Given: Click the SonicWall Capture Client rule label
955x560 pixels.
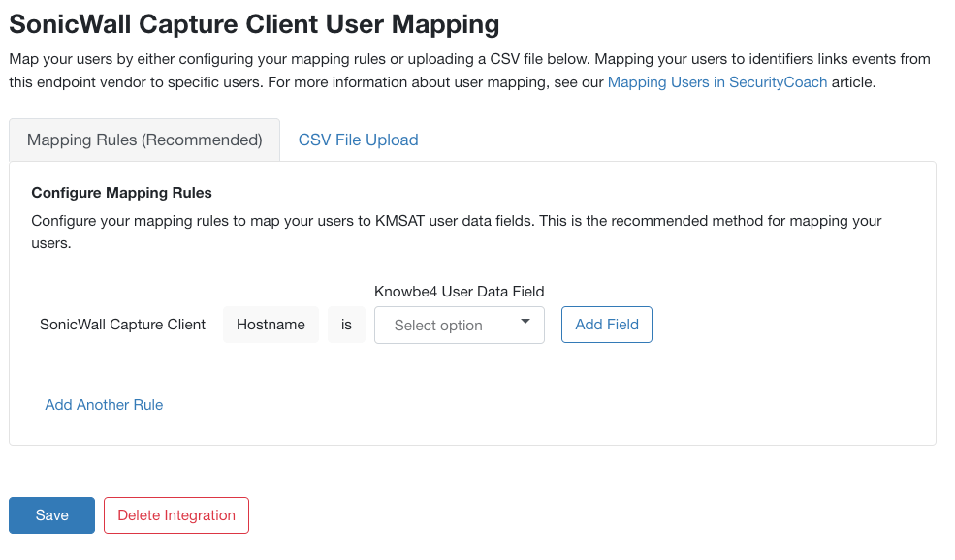Looking at the screenshot, I should pyautogui.click(x=122, y=325).
